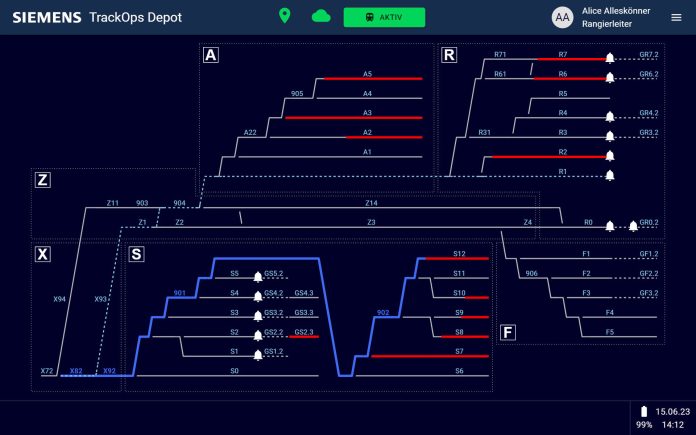Click track label R31
This screenshot has width=696, height=435.
tap(484, 132)
